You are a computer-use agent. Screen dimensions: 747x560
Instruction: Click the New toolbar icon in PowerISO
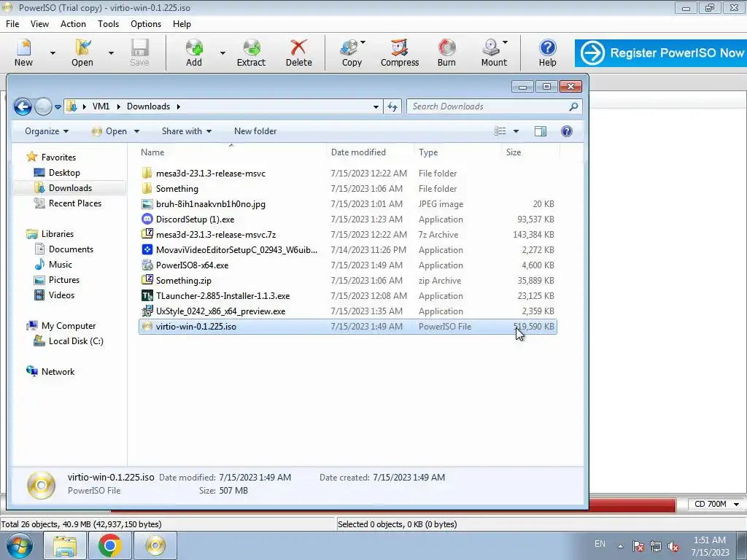[x=23, y=52]
